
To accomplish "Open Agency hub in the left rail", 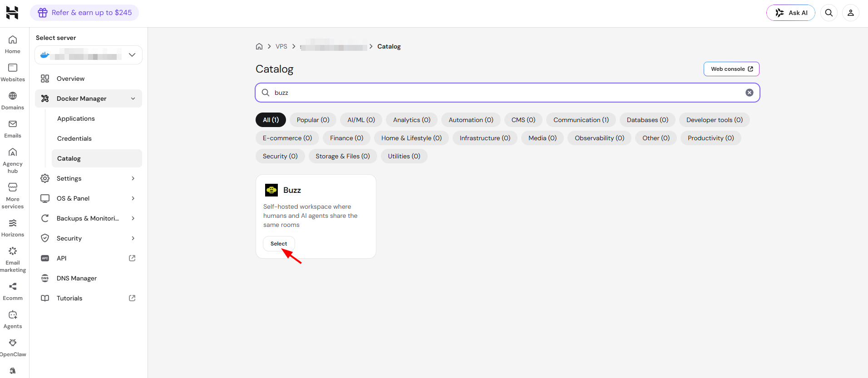I will coord(13,160).
